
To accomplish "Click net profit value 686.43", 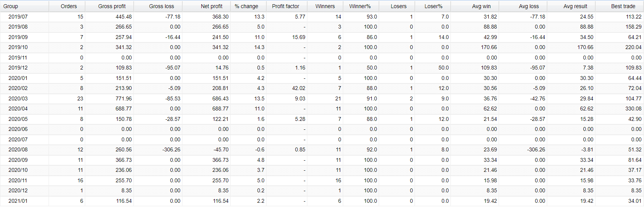I will pos(220,98).
